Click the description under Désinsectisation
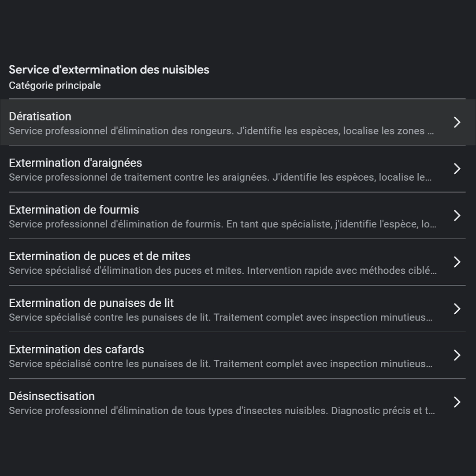476x476 pixels. (x=222, y=411)
